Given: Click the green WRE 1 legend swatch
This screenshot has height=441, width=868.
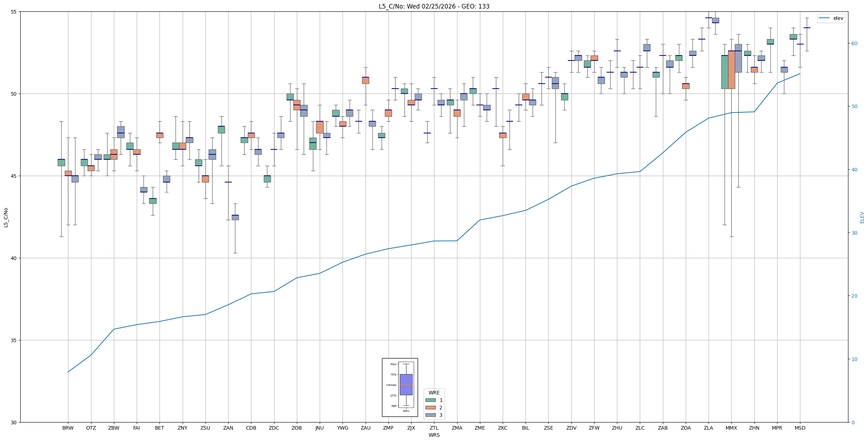Looking at the screenshot, I should (x=430, y=400).
